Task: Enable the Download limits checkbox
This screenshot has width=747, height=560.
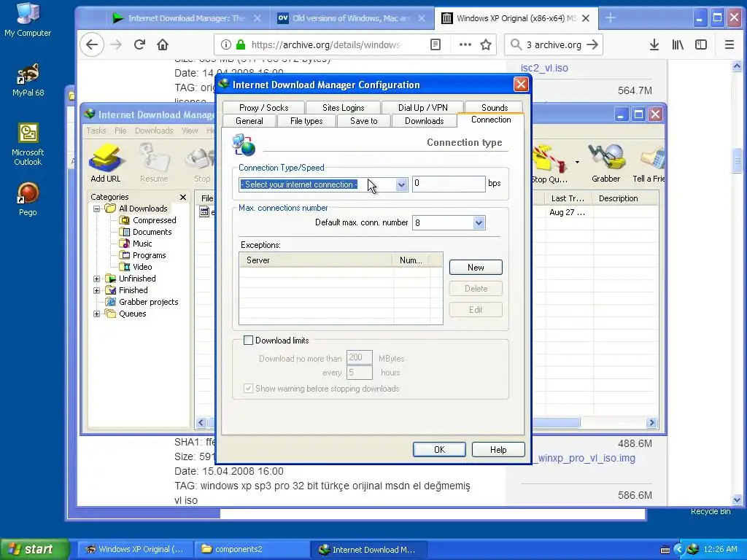Action: click(x=248, y=340)
